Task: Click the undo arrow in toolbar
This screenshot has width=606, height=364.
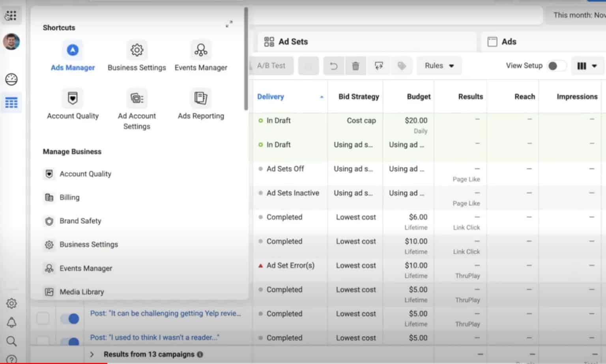Action: [x=334, y=66]
